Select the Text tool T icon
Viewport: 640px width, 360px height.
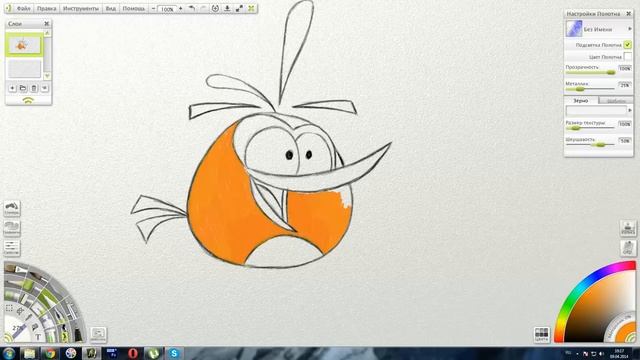[x=38, y=337]
